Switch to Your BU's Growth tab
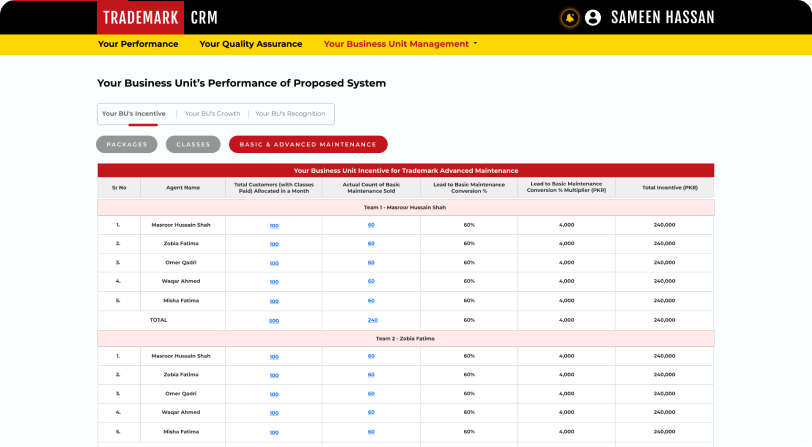Image resolution: width=812 pixels, height=447 pixels. click(212, 114)
